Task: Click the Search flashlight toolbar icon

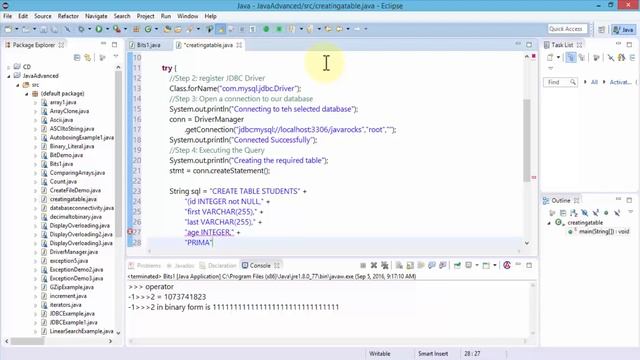Action: click(190, 29)
